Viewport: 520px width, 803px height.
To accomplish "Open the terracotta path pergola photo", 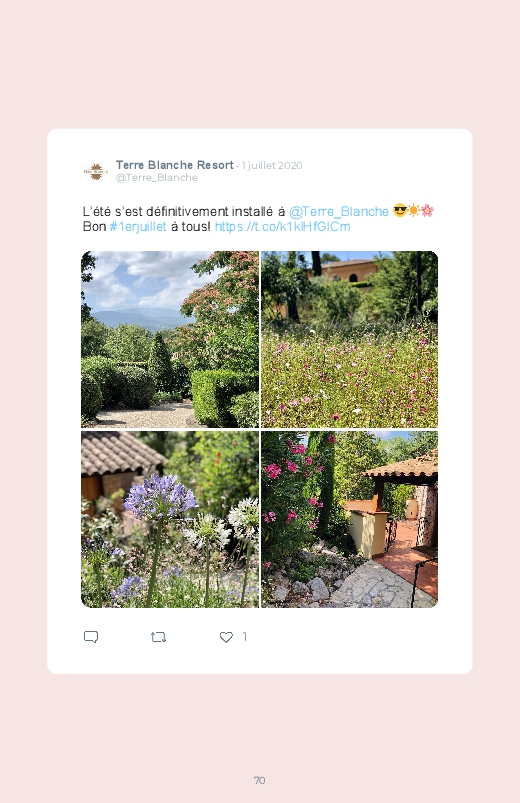I will [349, 519].
